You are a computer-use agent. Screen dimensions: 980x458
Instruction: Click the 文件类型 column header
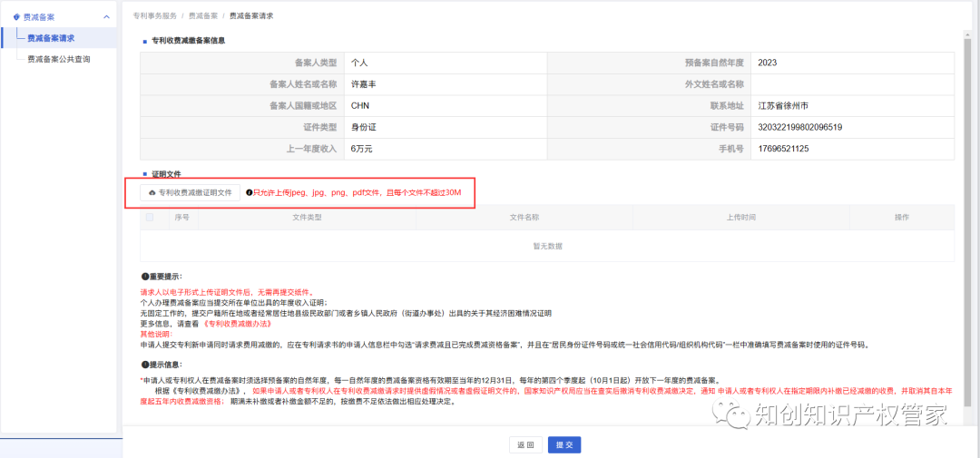coord(307,218)
